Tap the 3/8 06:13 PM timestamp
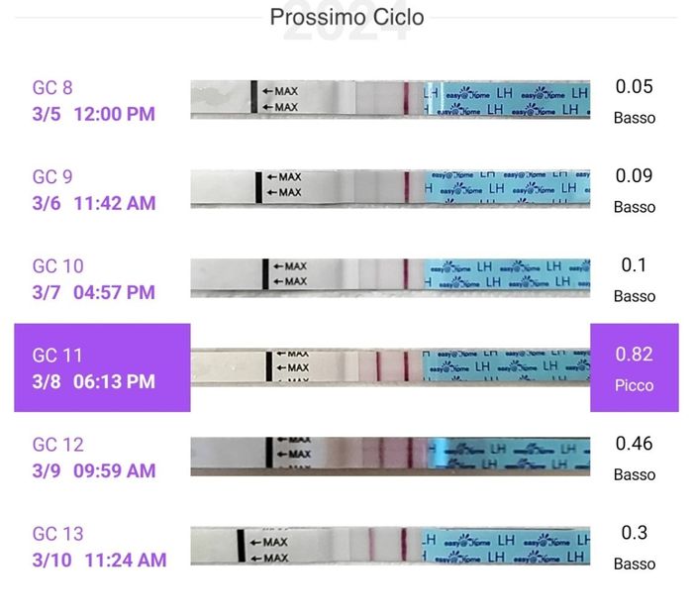693x616 pixels. pyautogui.click(x=94, y=381)
